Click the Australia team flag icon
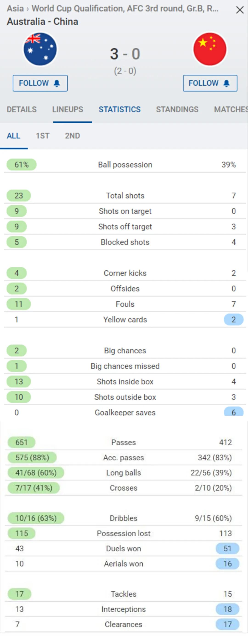This screenshot has width=248, height=644. point(40,49)
